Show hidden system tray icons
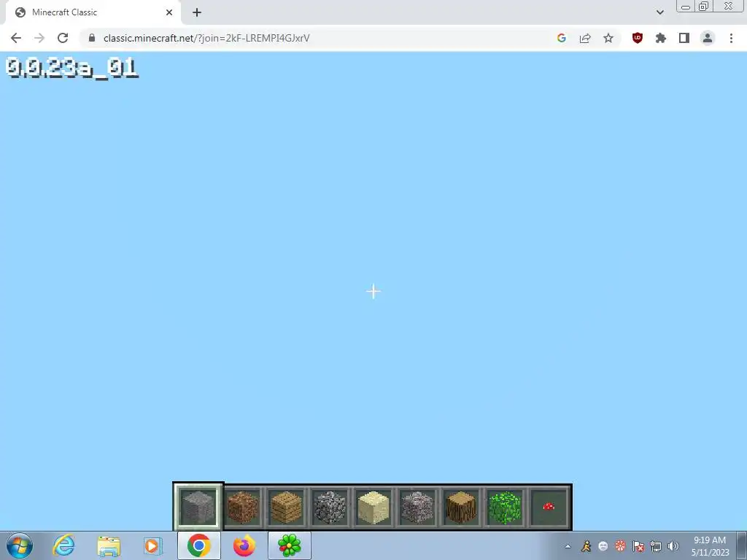 click(x=568, y=546)
